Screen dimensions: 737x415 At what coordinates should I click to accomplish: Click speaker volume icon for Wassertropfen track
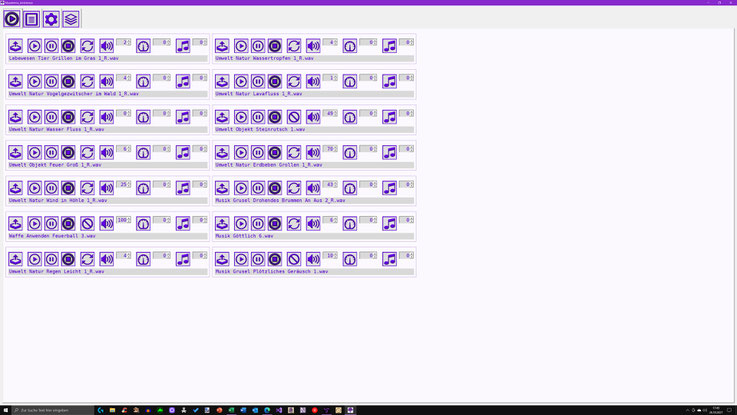tap(314, 46)
